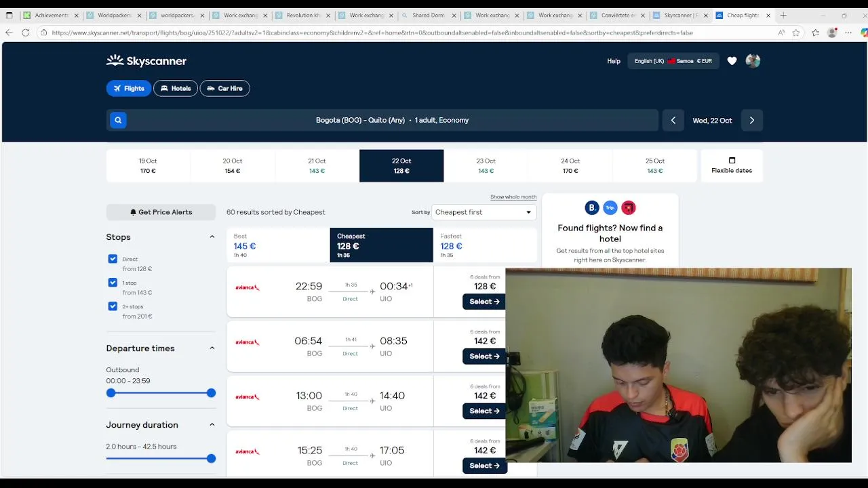Viewport: 868px width, 488px height.
Task: Switch to the Revolution browser tab
Action: [301, 15]
